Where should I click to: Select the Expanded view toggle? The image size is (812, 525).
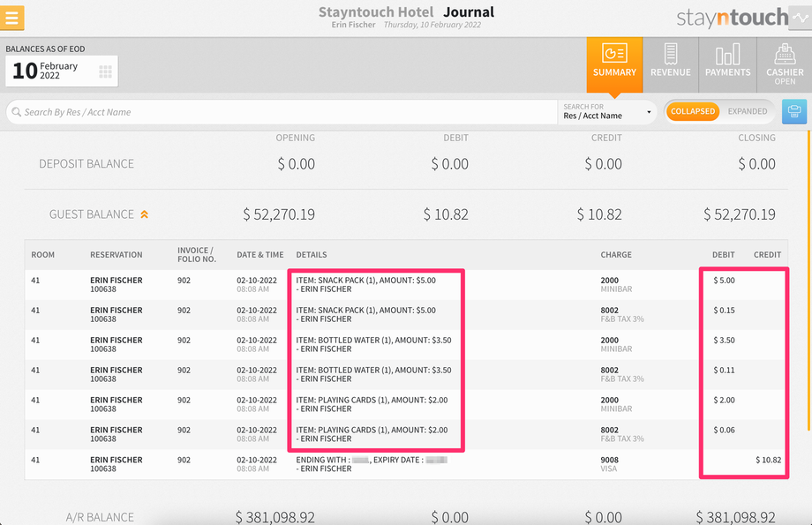point(748,111)
